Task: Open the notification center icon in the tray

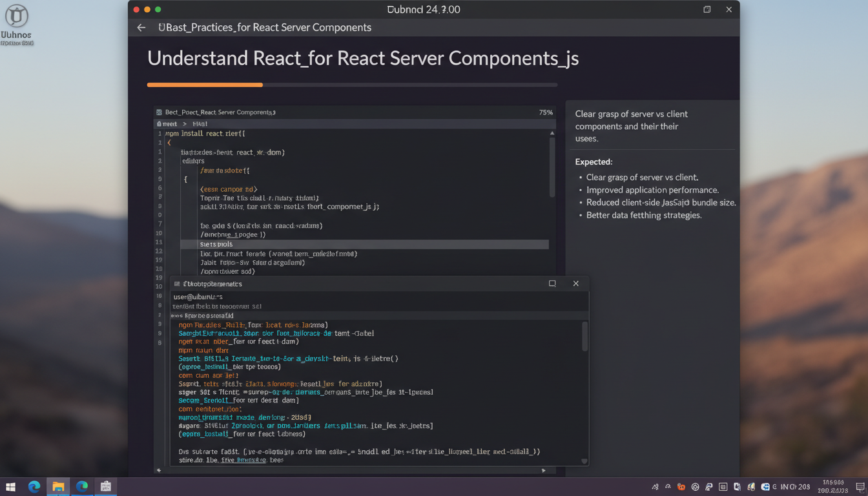Action: tap(860, 487)
